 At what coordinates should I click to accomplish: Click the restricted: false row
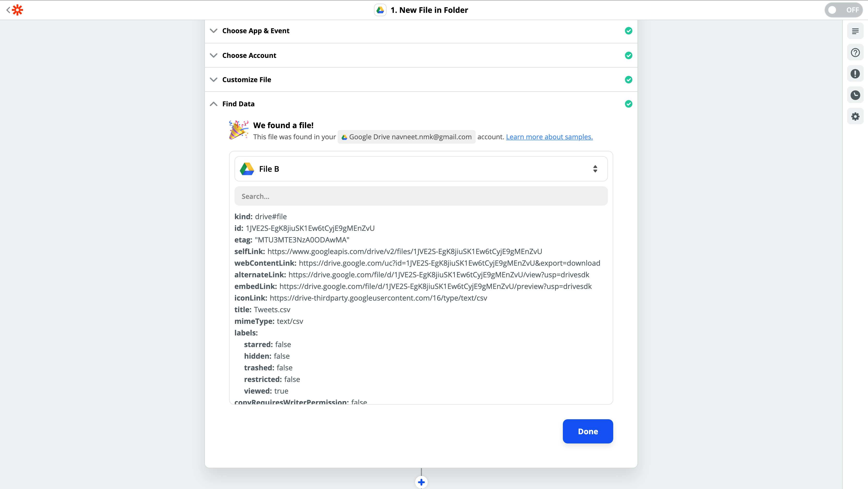tap(271, 379)
